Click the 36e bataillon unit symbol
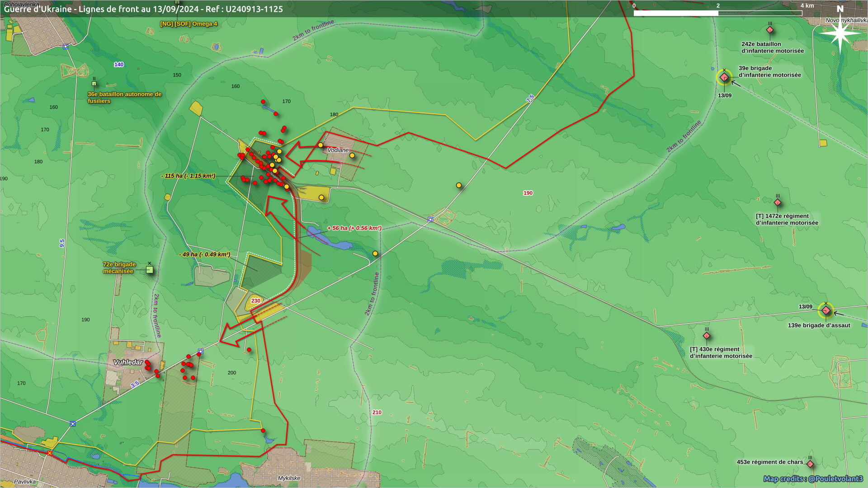The image size is (868, 488). tap(94, 84)
